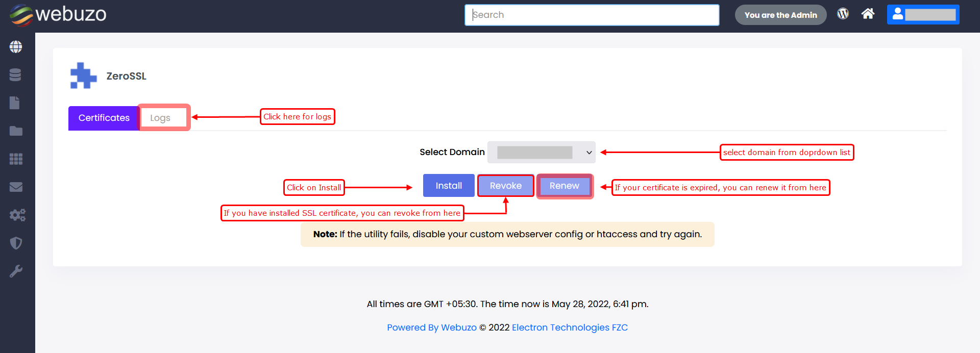
Task: Open the Powered By Webuzo link
Action: coord(432,327)
